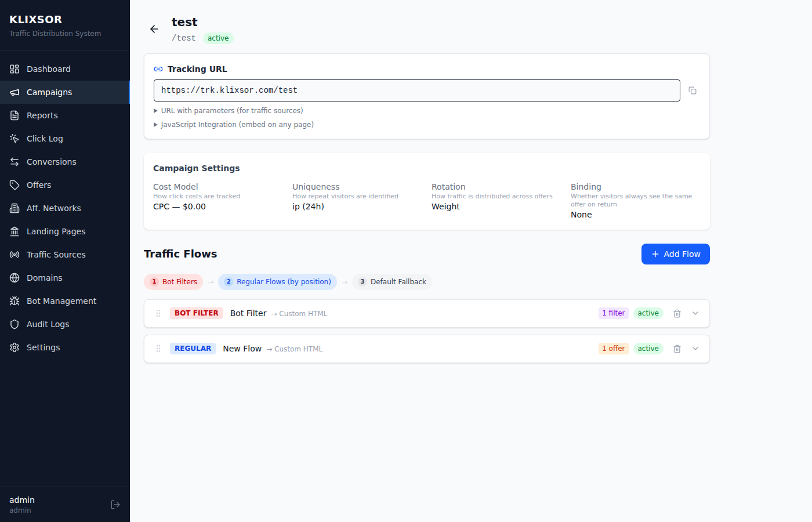Image resolution: width=812 pixels, height=522 pixels.
Task: Copy the tracking URL using the copy icon
Action: click(x=693, y=90)
